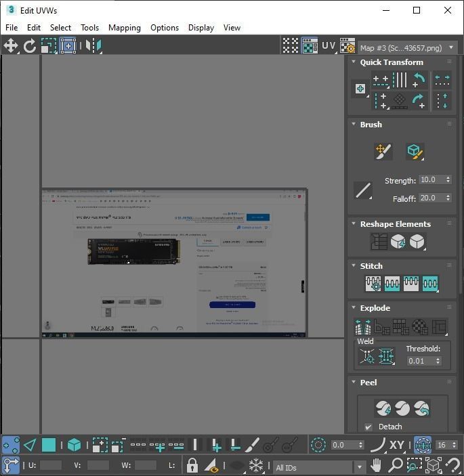Screen dimensions: 464x476
Task: Click Stitch to Source icon
Action: click(x=411, y=284)
